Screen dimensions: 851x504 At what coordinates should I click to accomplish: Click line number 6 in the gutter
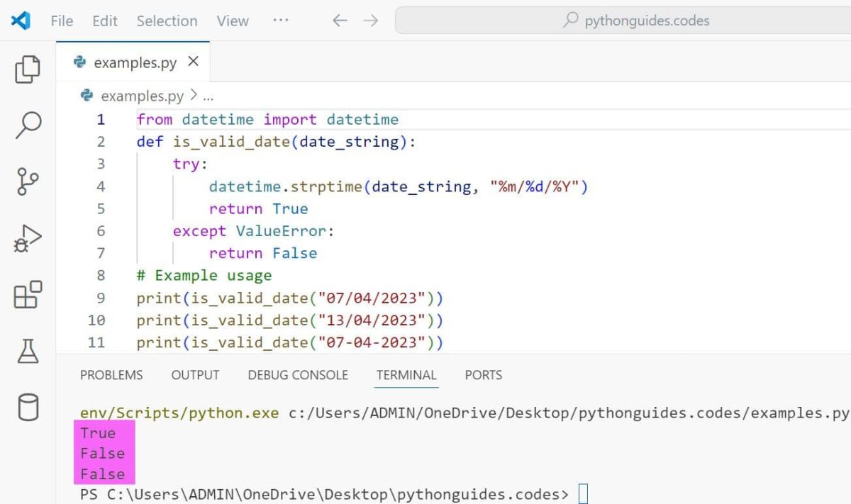tap(101, 230)
